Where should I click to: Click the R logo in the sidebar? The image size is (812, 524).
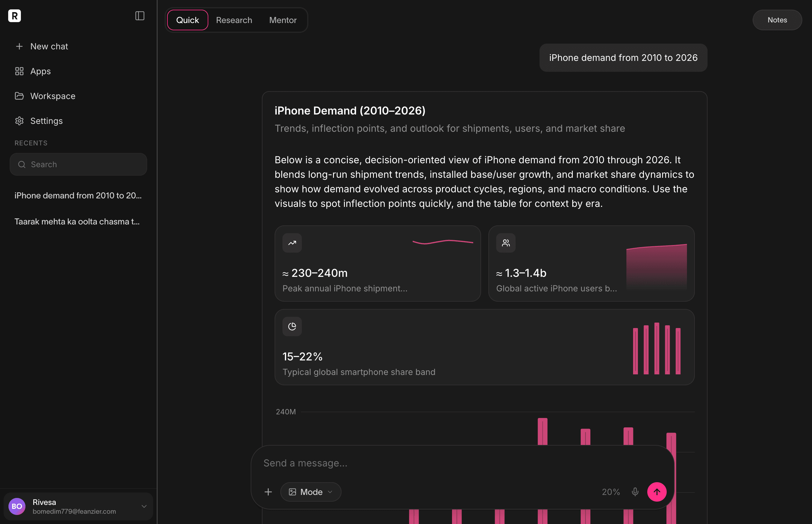(14, 16)
